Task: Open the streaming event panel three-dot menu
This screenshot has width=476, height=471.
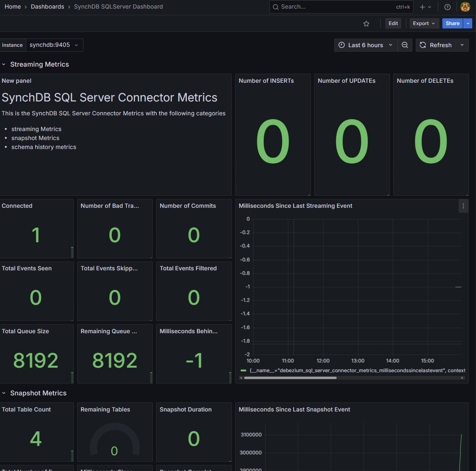Action: click(463, 206)
